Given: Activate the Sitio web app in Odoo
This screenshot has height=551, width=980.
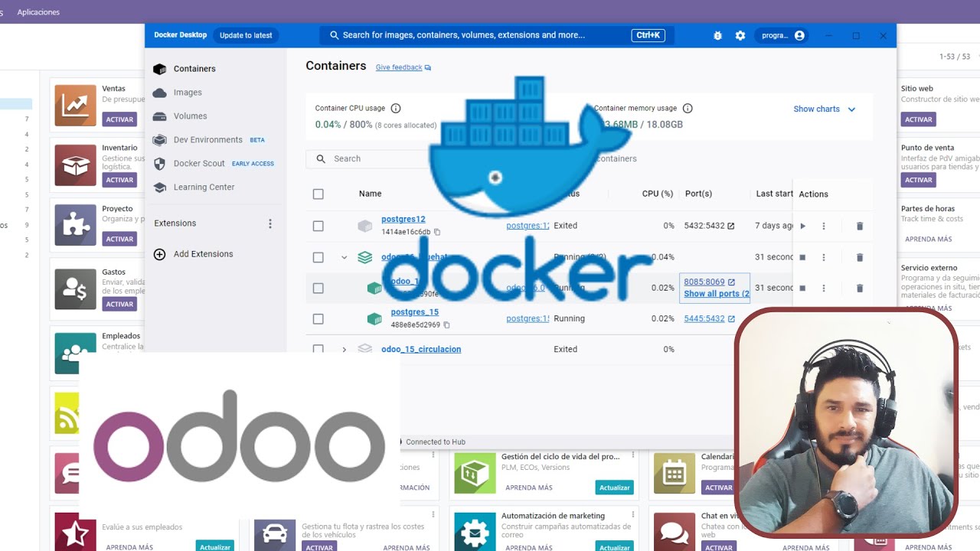Looking at the screenshot, I should click(918, 119).
